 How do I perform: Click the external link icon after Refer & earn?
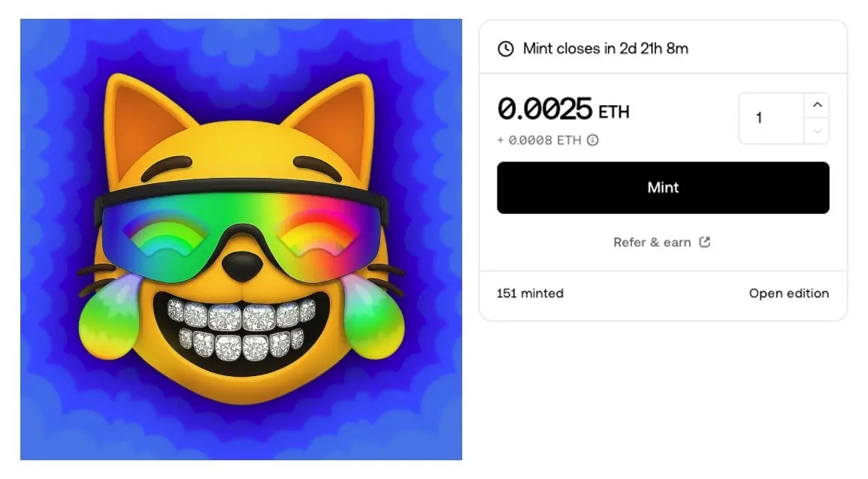coord(704,242)
